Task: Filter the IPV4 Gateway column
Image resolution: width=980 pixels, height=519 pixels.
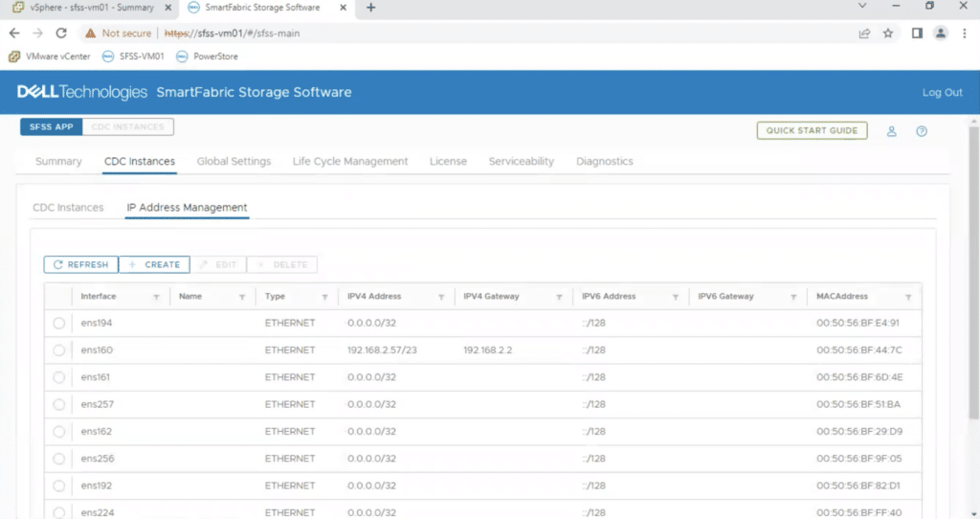Action: 559,297
